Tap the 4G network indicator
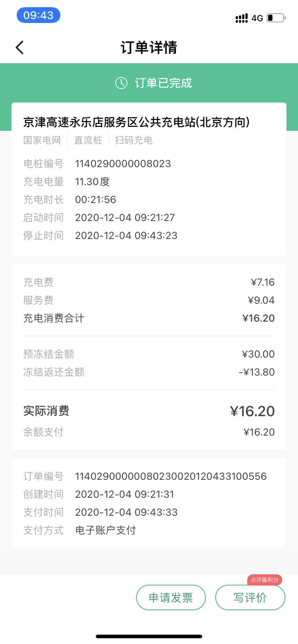This screenshot has width=298, height=644. (257, 18)
